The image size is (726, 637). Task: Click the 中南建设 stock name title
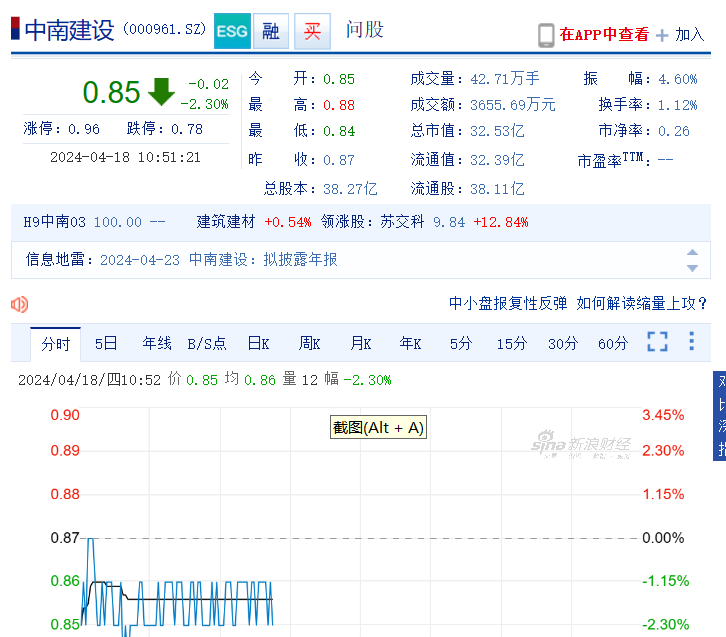[x=69, y=31]
